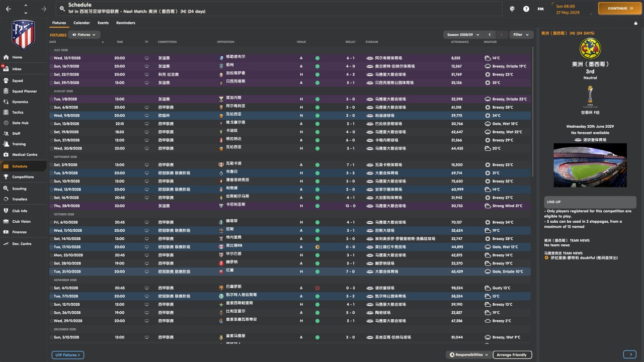Image resolution: width=644 pixels, height=362 pixels.
Task: Click the back arrow in the top bar
Action: point(8,9)
